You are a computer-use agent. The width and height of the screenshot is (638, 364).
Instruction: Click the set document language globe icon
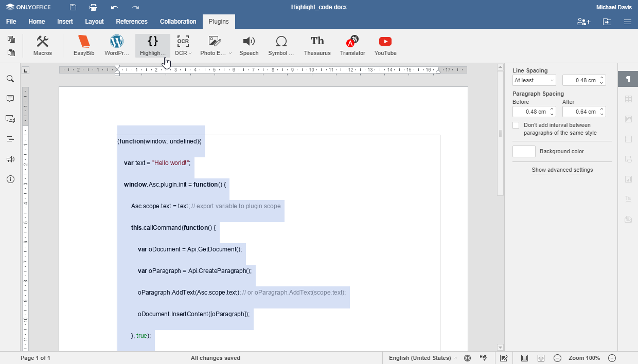[x=467, y=358]
